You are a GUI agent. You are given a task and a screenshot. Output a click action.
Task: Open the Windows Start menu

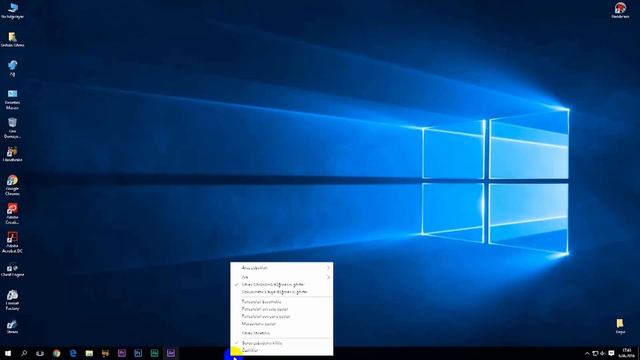pos(8,353)
